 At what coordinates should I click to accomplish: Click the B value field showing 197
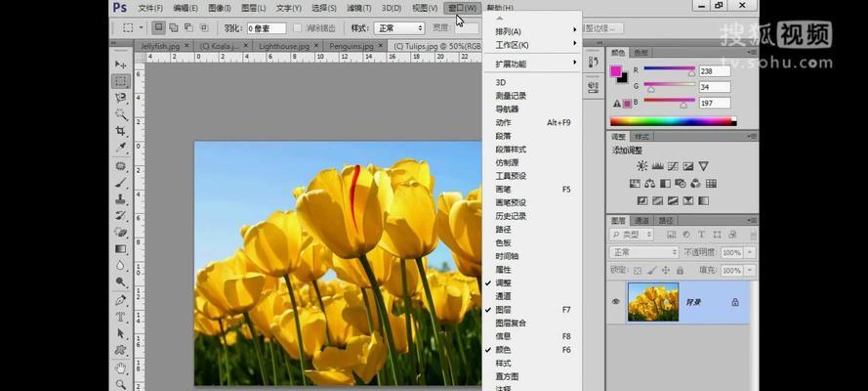coord(714,103)
